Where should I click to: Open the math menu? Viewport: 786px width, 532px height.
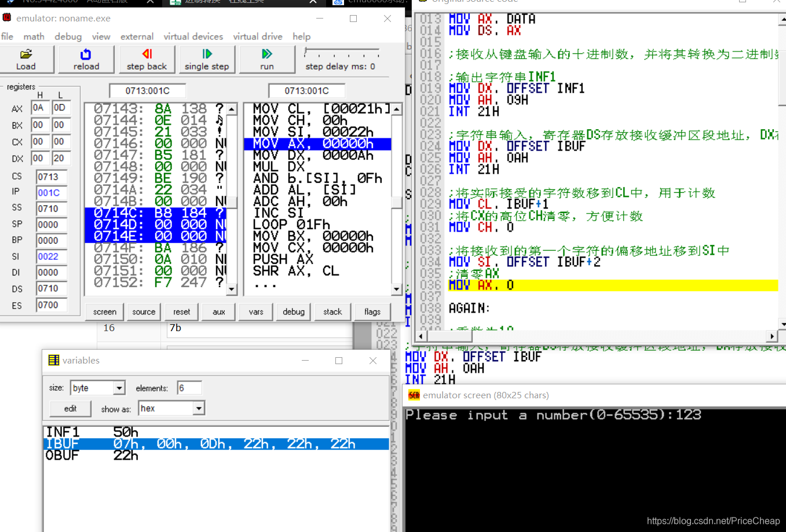(34, 36)
